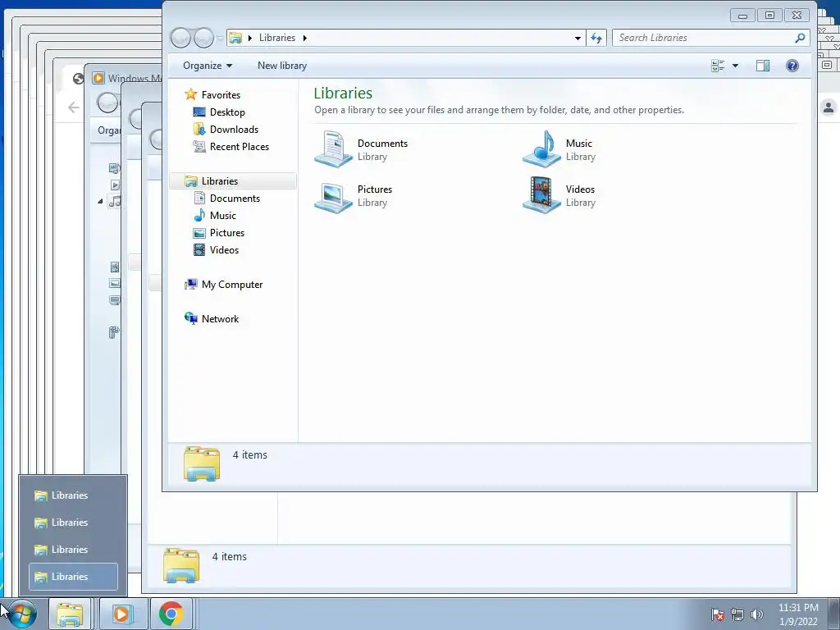Open the Documents library in the main pane
The height and width of the screenshot is (630, 840).
click(x=362, y=149)
